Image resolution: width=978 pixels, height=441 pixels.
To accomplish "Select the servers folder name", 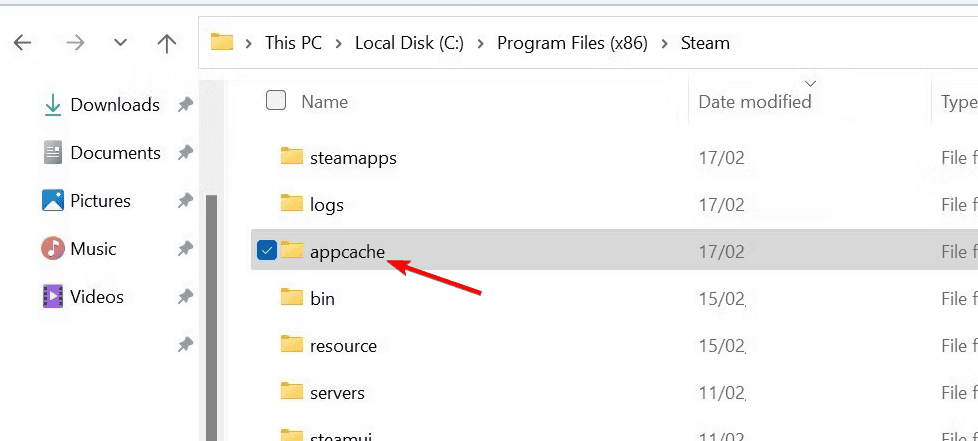I will pyautogui.click(x=337, y=393).
